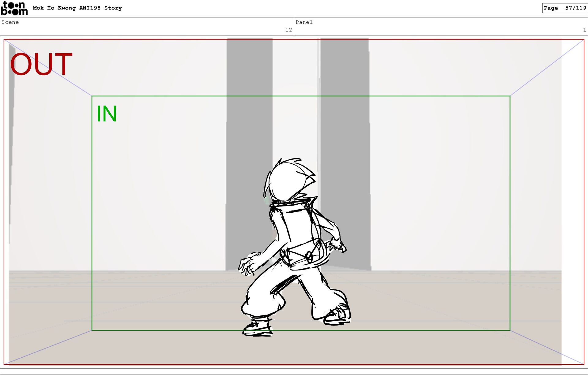Screen dimensions: 588x380
Task: Click the Mok Ho-Kwong ANI198 Story title
Action: (77, 8)
